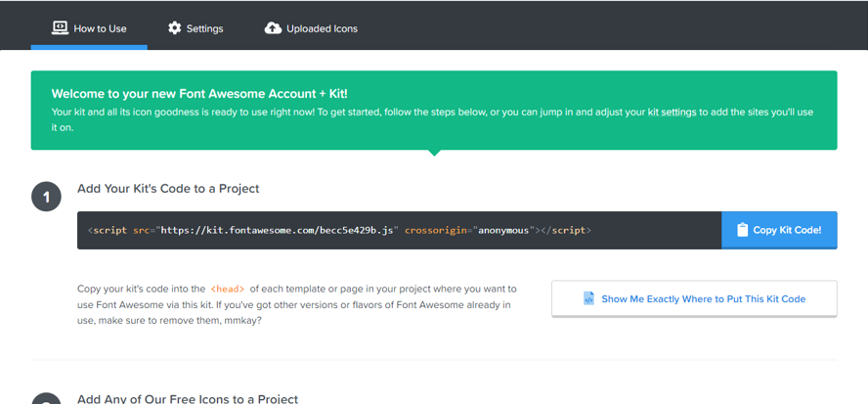Click the kit script URL in code box
868x404 pixels.
278,230
